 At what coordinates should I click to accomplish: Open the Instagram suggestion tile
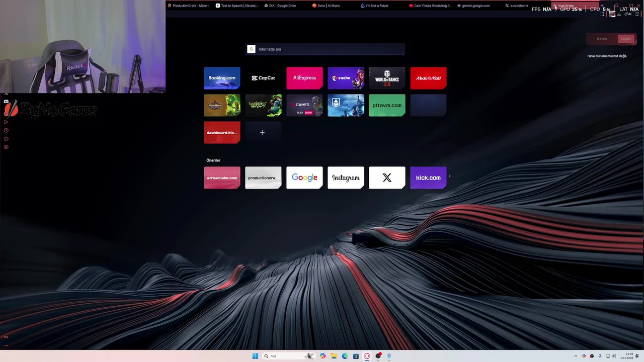click(x=346, y=177)
